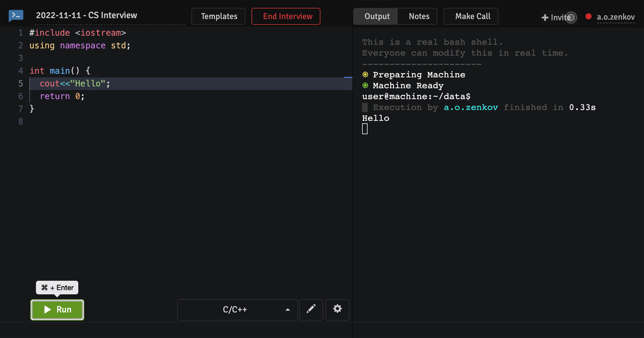Switch to the Output tab
This screenshot has width=644, height=338.
pyautogui.click(x=377, y=16)
